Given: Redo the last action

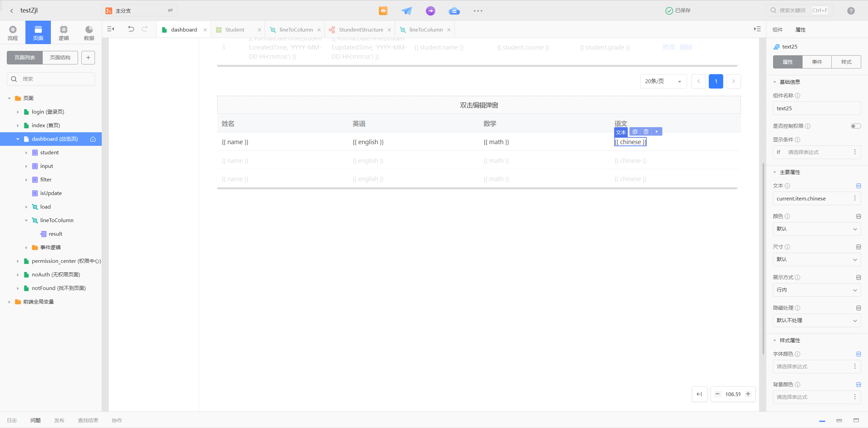Looking at the screenshot, I should (144, 29).
